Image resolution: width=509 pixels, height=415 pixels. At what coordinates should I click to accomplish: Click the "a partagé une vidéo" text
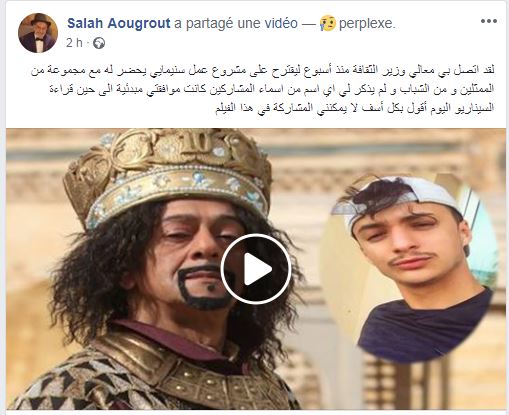pos(236,23)
